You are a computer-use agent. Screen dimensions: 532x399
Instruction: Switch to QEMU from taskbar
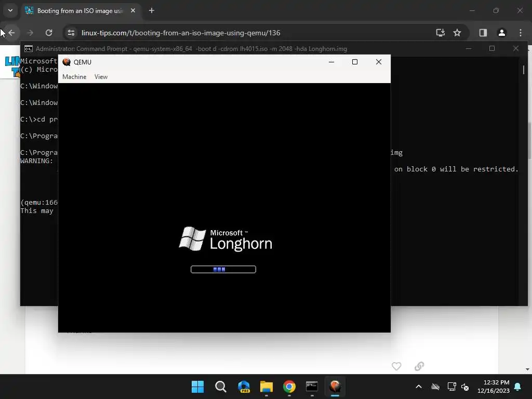(335, 387)
